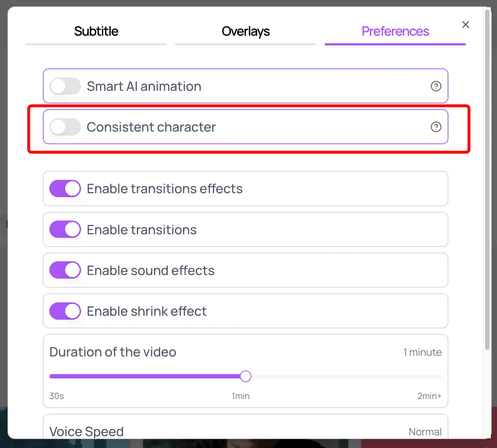This screenshot has width=497, height=448.
Task: Switch off Enable transitions toggle
Action: pos(65,230)
